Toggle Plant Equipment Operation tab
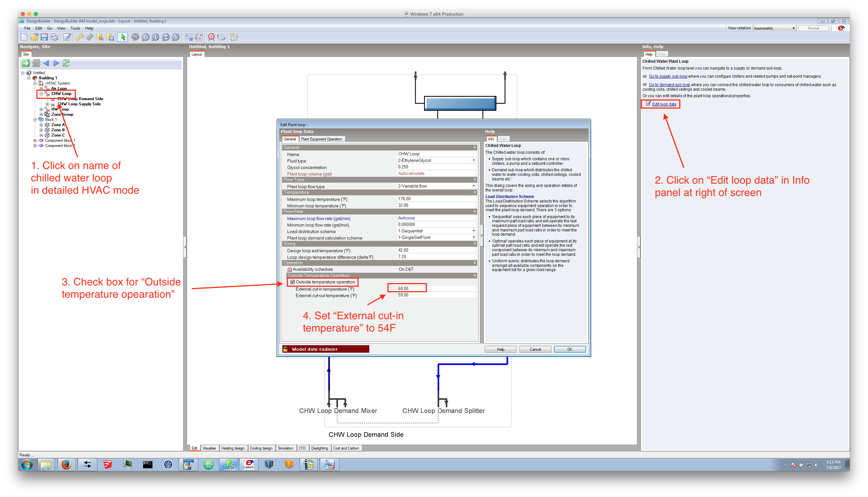Image resolution: width=868 pixels, height=497 pixels. (x=322, y=139)
